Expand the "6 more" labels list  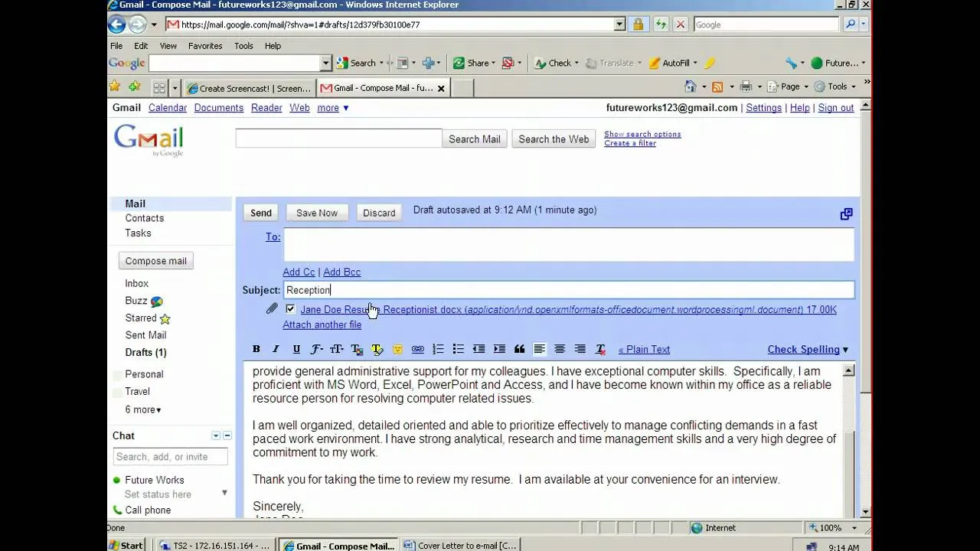[x=142, y=409]
